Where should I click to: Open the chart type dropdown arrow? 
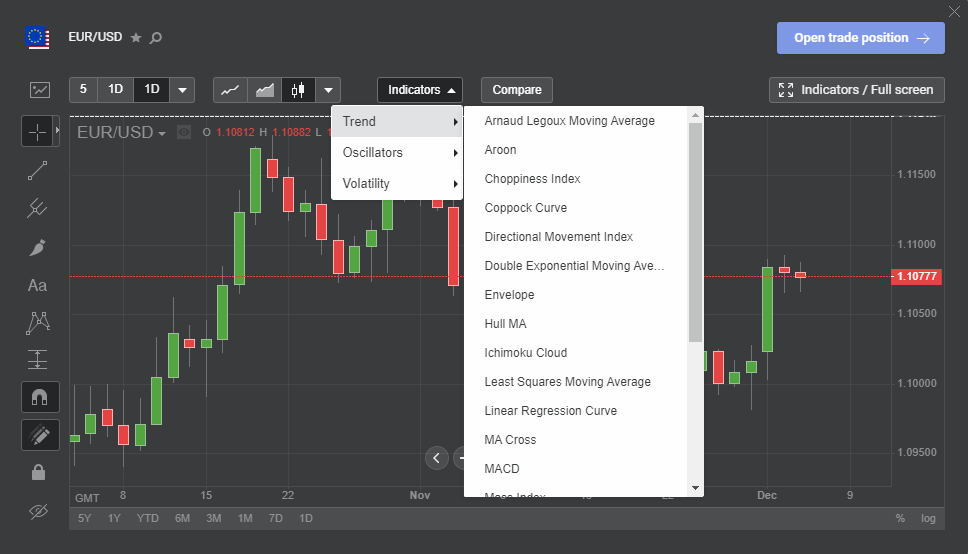328,90
